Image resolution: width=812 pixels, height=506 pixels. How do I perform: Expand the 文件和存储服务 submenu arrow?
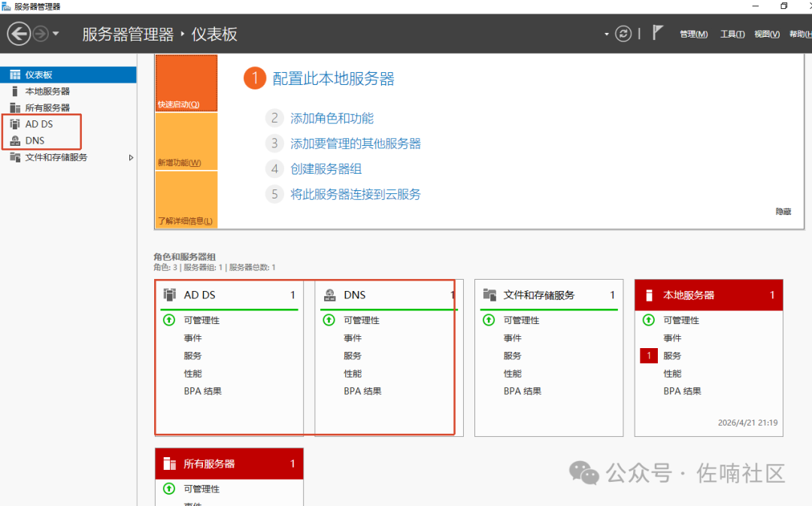[131, 157]
